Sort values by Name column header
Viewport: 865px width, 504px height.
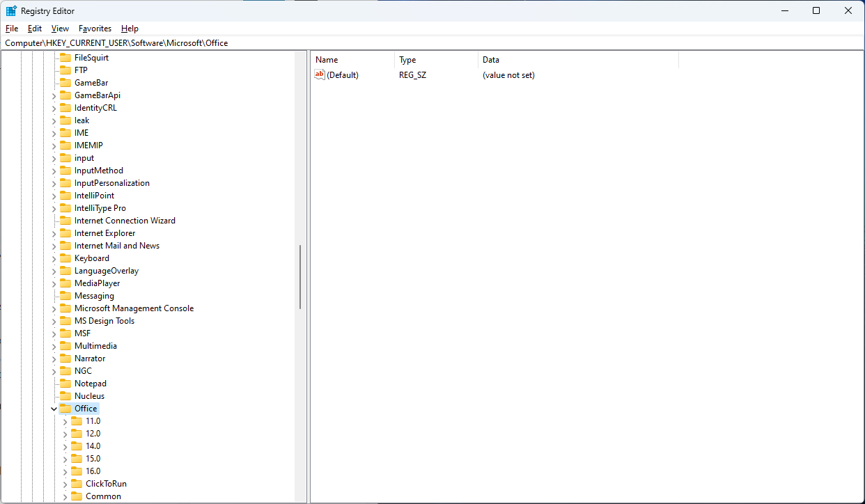352,60
